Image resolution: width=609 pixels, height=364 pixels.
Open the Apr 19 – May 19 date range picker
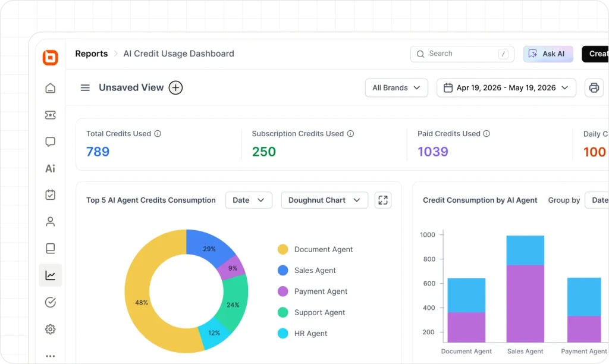(x=506, y=88)
